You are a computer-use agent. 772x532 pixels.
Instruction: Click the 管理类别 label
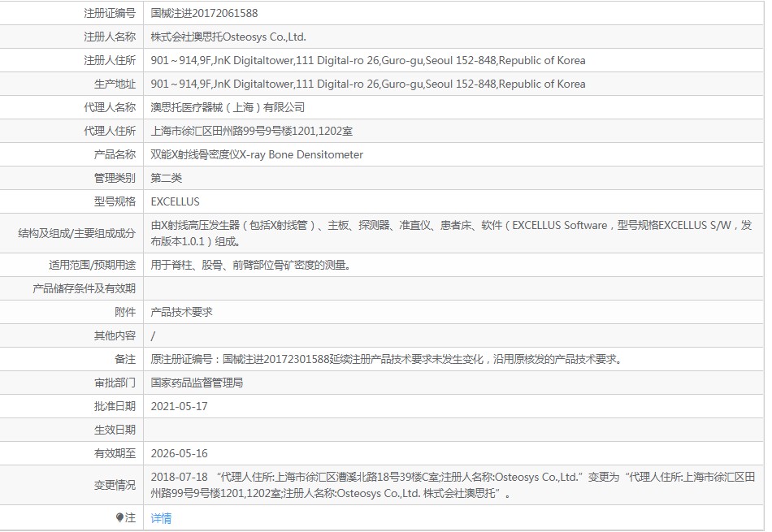115,178
